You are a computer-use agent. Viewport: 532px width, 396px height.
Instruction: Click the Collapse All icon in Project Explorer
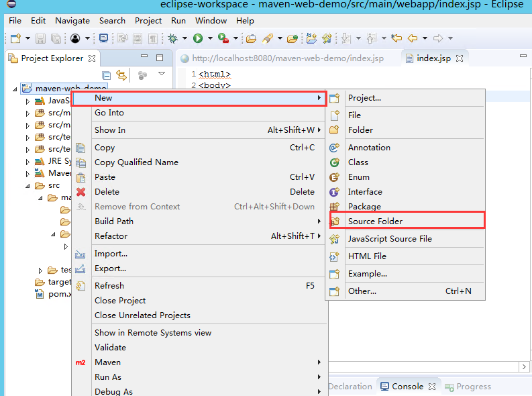[107, 75]
